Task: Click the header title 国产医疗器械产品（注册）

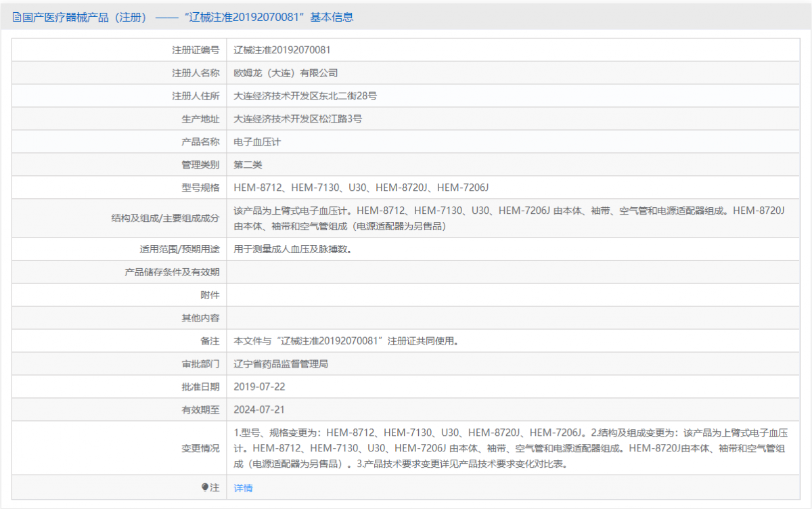Action: pos(81,16)
